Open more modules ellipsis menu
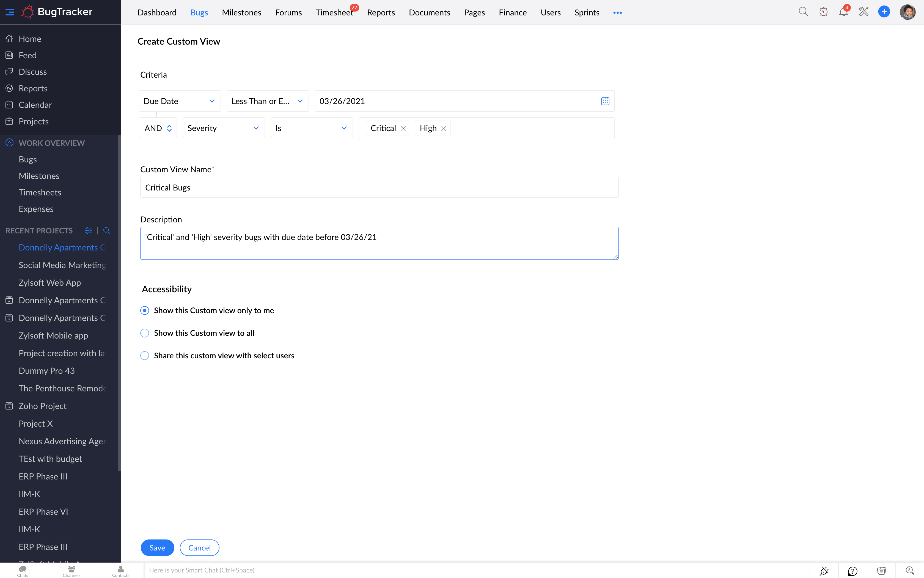Viewport: 924px width, 578px height. (x=617, y=13)
